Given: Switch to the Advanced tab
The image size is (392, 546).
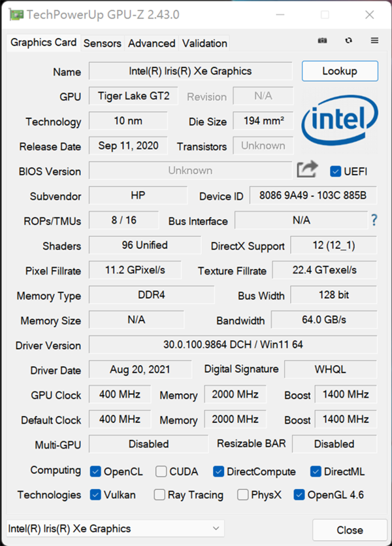Looking at the screenshot, I should (x=152, y=43).
